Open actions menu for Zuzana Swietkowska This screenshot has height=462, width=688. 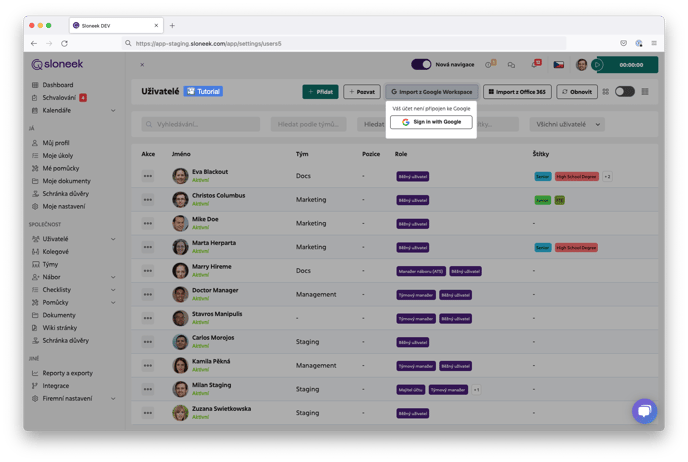pos(148,413)
